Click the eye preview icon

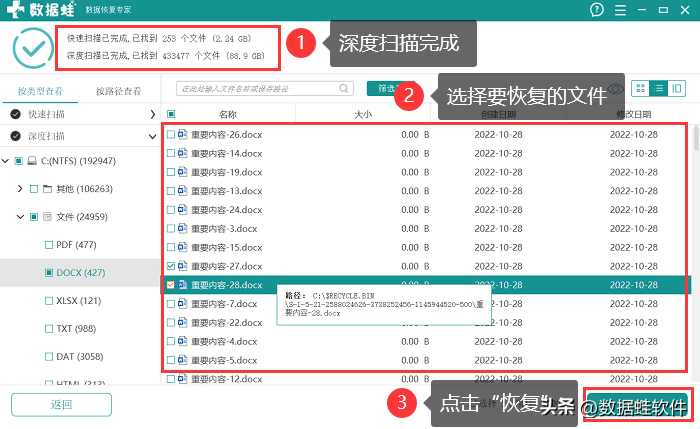pyautogui.click(x=616, y=89)
